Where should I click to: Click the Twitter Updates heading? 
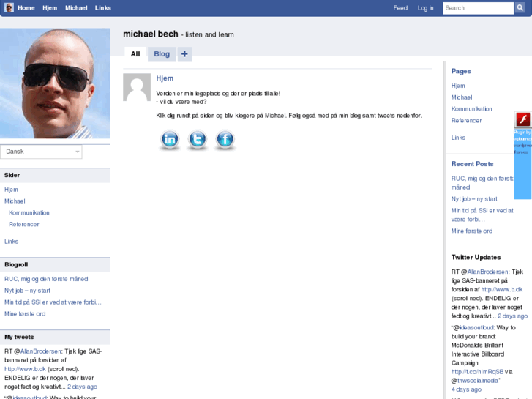point(476,257)
